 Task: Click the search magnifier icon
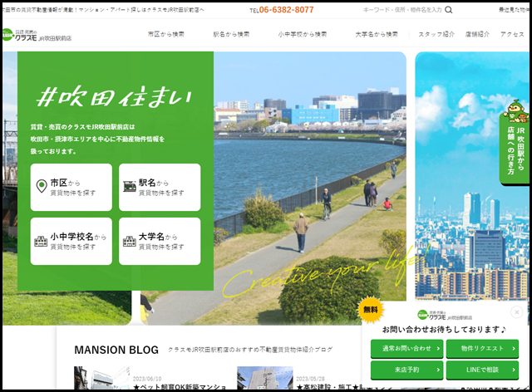coord(449,10)
